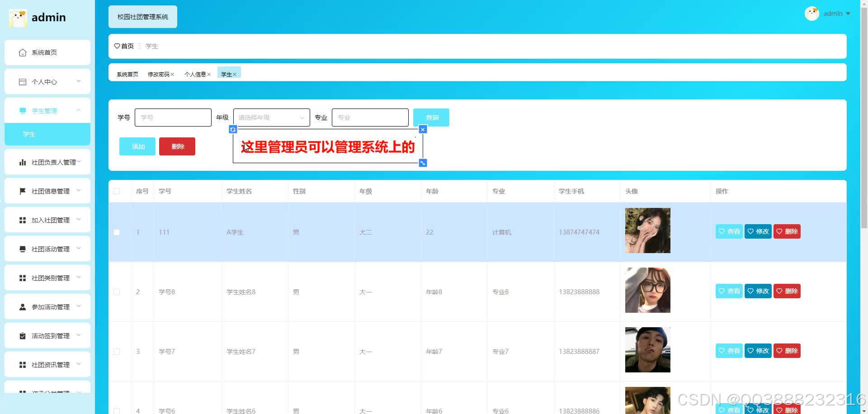This screenshot has width=868, height=414.
Task: Click 校园社团管理系统 title button
Action: point(143,17)
